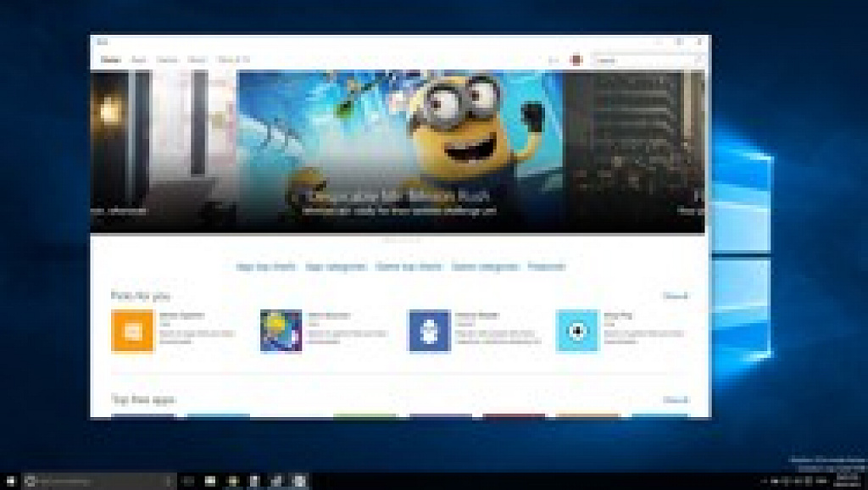The width and height of the screenshot is (868, 490).
Task: Click the taskbar clock
Action: [x=845, y=482]
